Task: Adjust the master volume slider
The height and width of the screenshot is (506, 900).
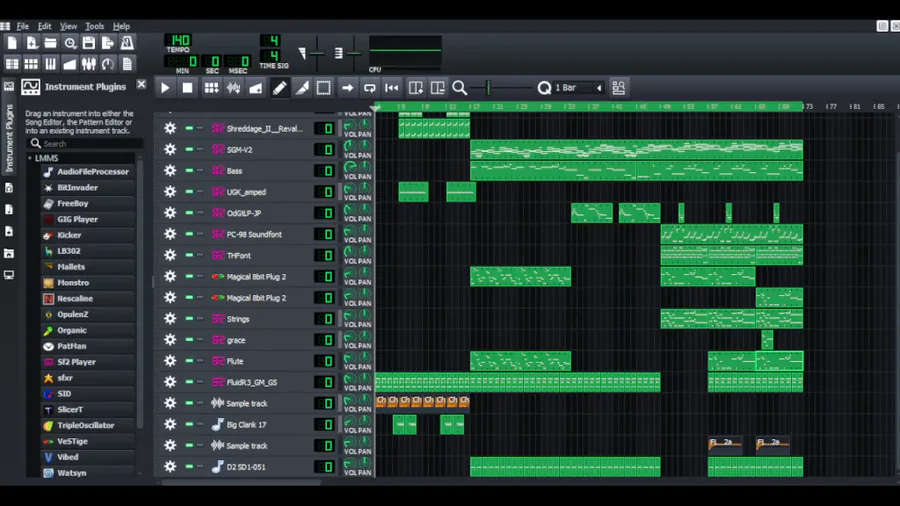Action: (x=316, y=53)
